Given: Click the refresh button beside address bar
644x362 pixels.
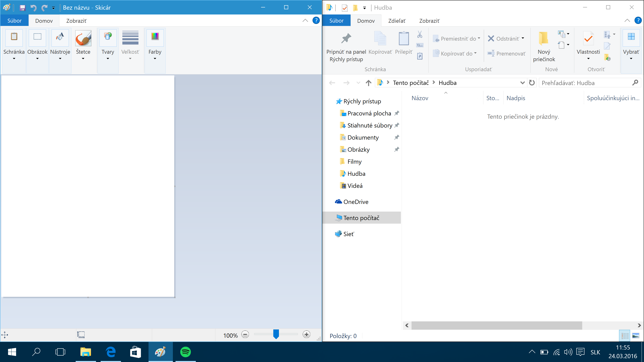Looking at the screenshot, I should [532, 83].
